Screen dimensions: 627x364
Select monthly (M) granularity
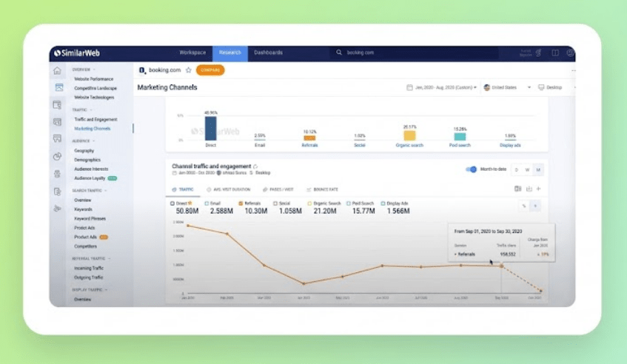pyautogui.click(x=538, y=170)
